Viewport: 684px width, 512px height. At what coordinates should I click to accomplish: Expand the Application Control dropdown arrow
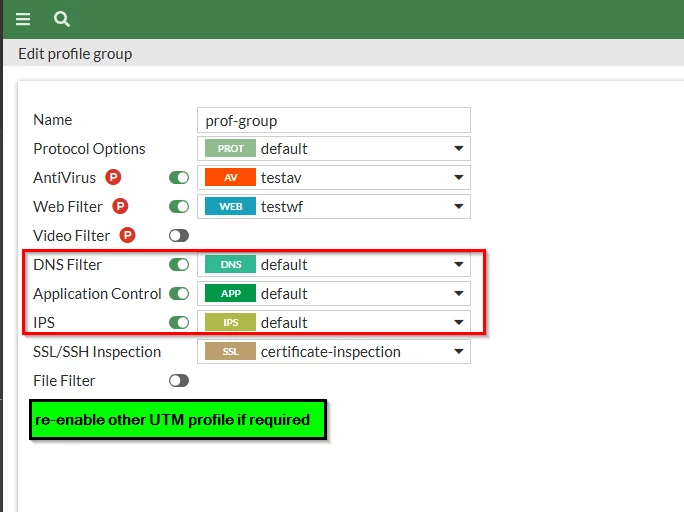pyautogui.click(x=458, y=294)
